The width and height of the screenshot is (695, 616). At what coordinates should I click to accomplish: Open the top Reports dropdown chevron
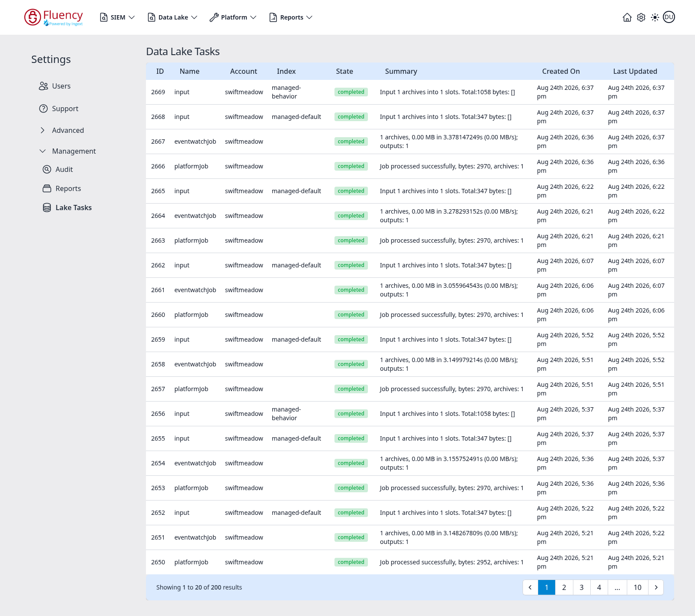(309, 17)
